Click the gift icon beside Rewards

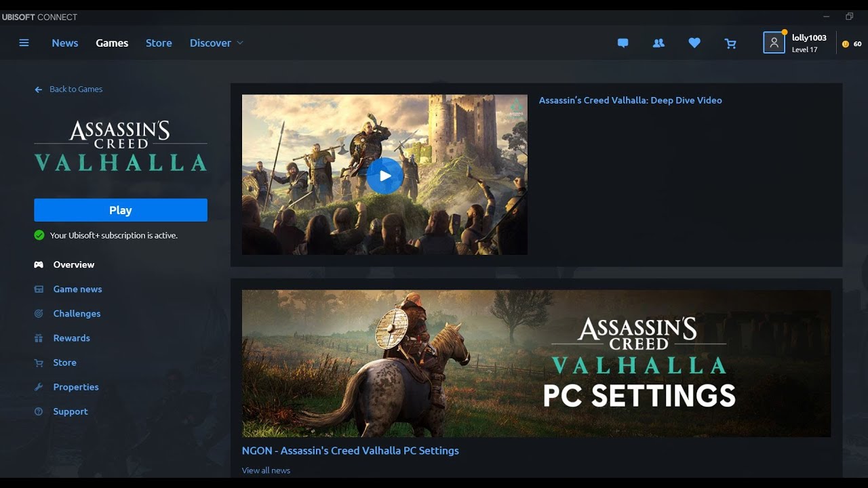[x=39, y=338]
